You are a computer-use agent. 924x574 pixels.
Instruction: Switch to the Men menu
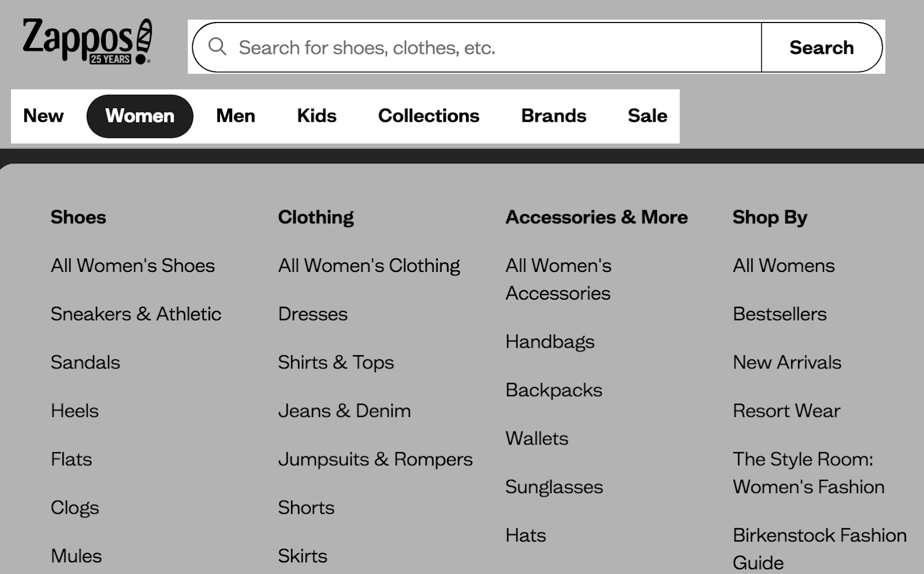pos(235,115)
